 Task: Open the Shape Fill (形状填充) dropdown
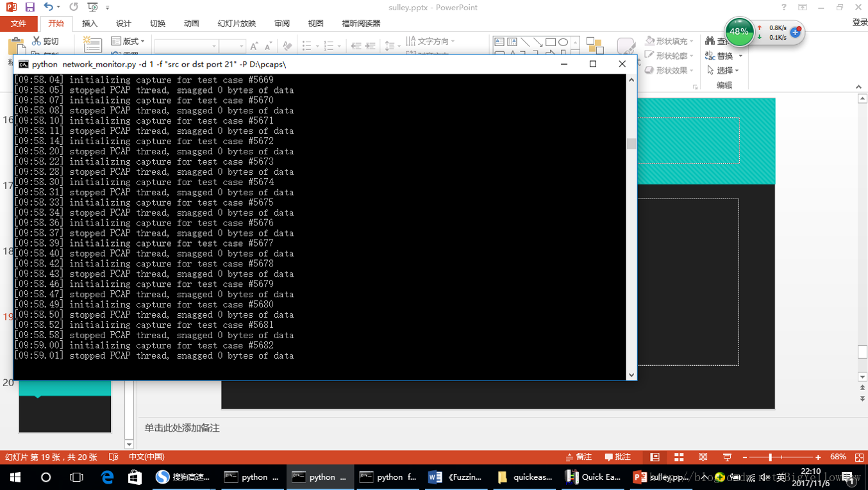click(x=670, y=41)
